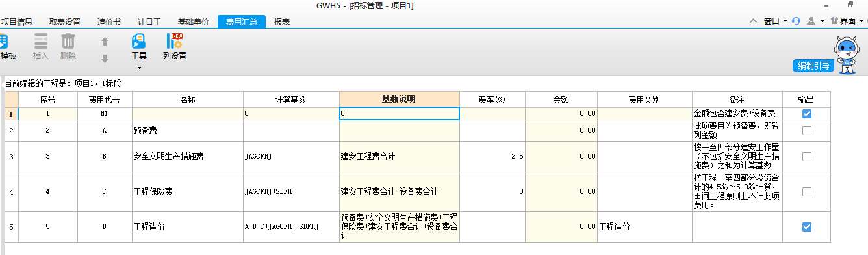Viewport: 868px width, 255px height.
Task: Open the 界面 skin dropdown
Action: (847, 21)
